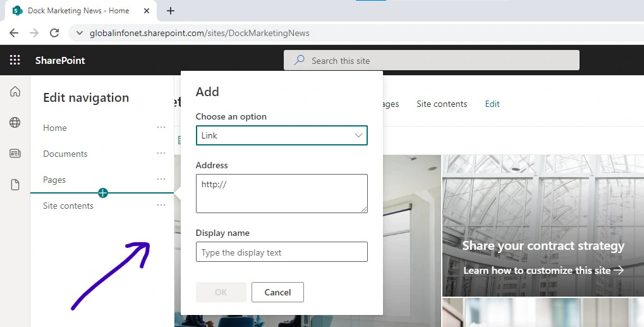Open the SharePoint app launcher waffle icon
644x327 pixels.
15,60
